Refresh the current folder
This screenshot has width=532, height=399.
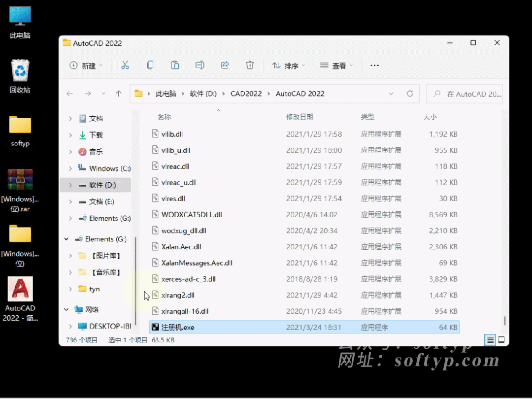click(x=410, y=94)
